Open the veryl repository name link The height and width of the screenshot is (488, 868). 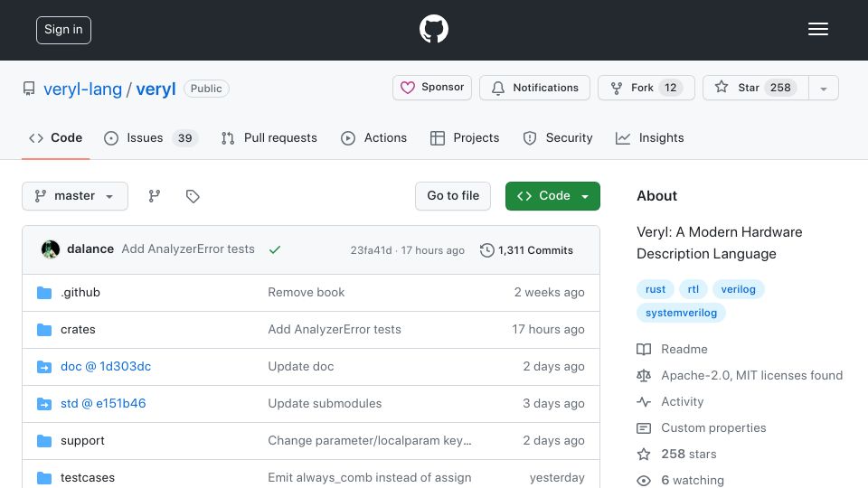pyautogui.click(x=156, y=89)
